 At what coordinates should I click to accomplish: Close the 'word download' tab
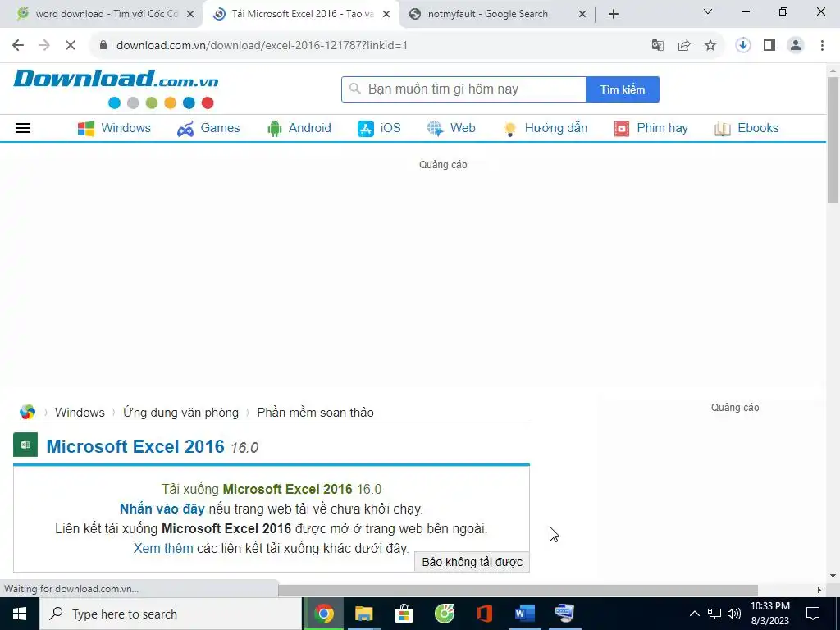[x=190, y=15]
